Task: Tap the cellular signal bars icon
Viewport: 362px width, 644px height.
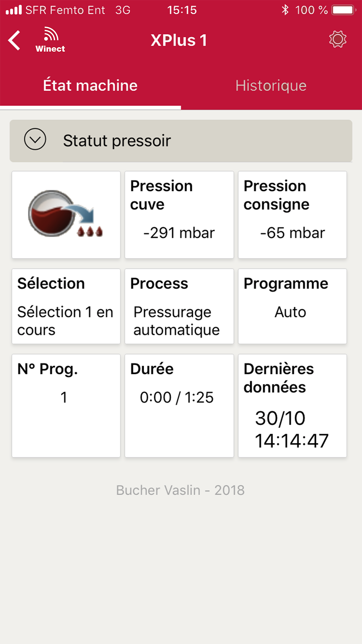Action: tap(14, 10)
